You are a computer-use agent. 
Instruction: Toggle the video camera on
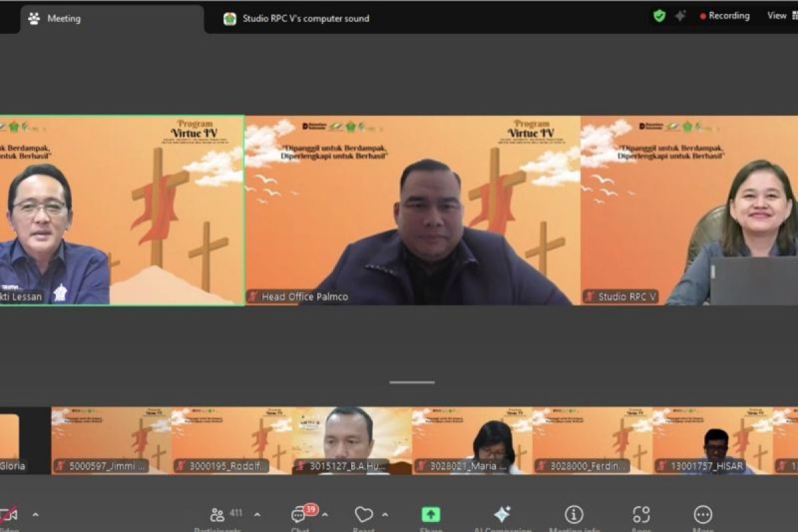tap(9, 515)
